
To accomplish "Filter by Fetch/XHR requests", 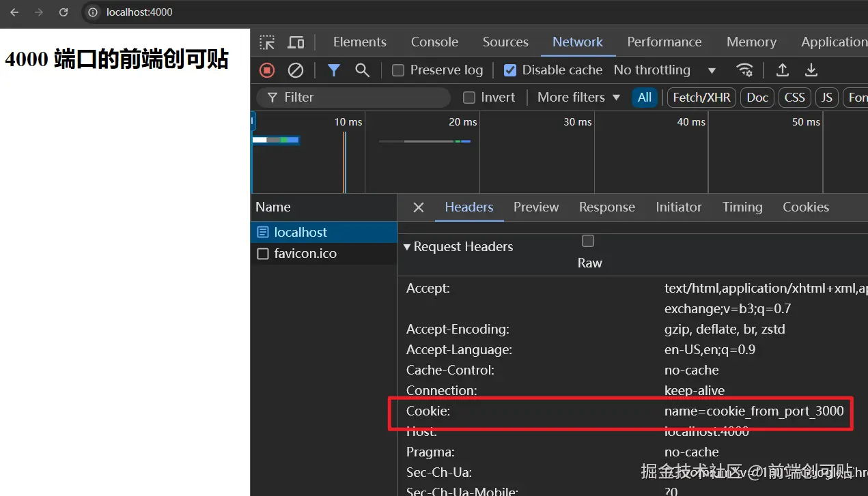I will [701, 98].
